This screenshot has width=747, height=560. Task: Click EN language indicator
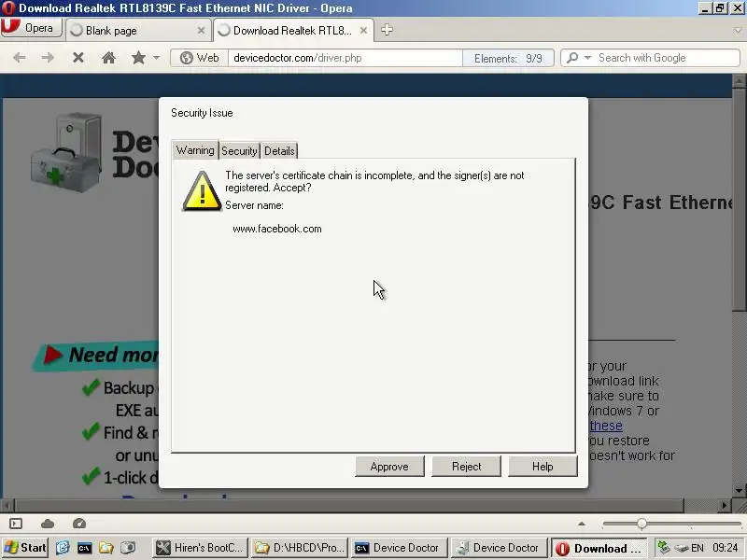[698, 548]
